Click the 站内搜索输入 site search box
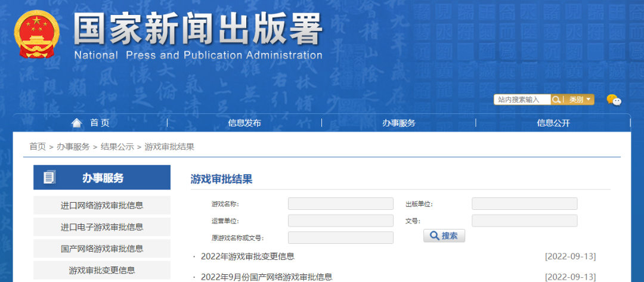Image resolution: width=644 pixels, height=282 pixels. click(522, 100)
